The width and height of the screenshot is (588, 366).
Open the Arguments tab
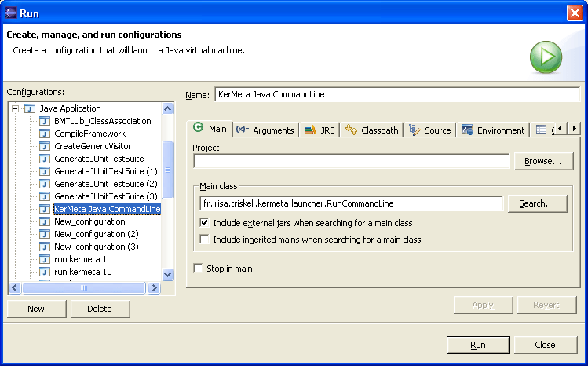(266, 130)
